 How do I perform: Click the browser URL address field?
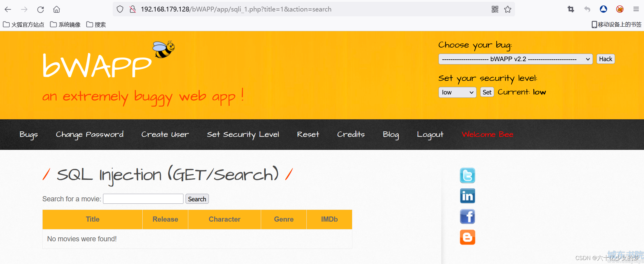[x=314, y=9]
